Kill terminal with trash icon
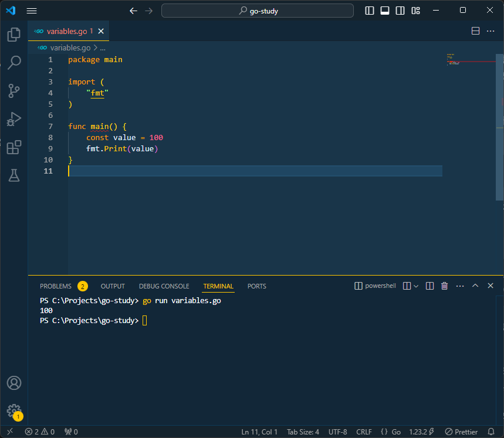 (444, 286)
